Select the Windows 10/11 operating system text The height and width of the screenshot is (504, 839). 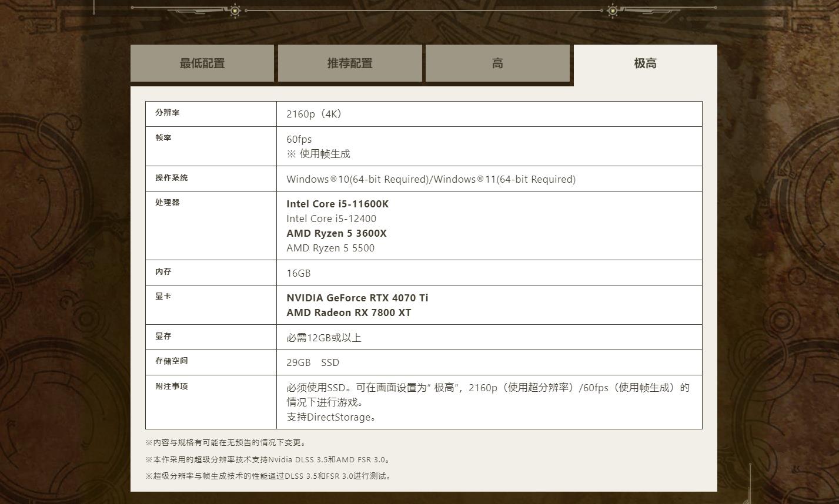(x=431, y=179)
